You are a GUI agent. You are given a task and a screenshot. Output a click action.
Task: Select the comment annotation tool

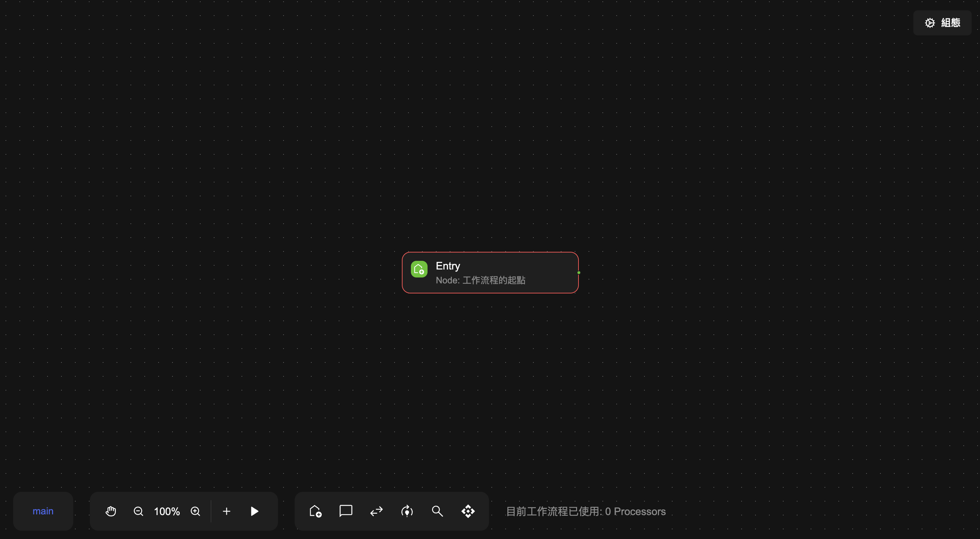pos(345,511)
